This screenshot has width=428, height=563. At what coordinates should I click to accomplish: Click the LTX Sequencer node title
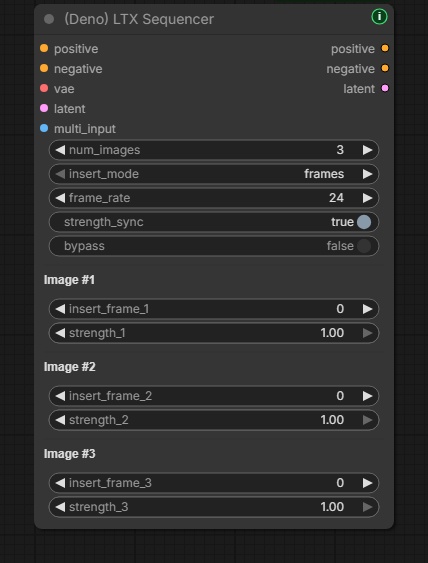139,19
